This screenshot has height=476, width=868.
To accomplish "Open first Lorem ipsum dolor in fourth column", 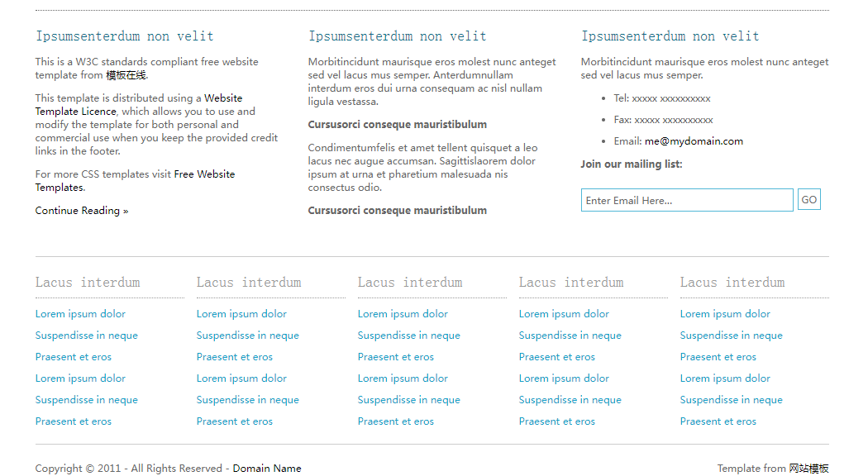I will pos(564,314).
